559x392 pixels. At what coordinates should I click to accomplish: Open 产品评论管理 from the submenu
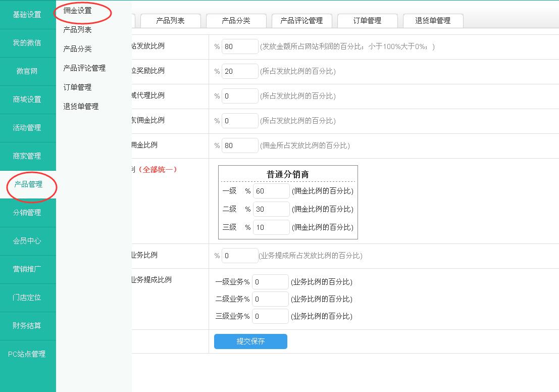(x=84, y=68)
